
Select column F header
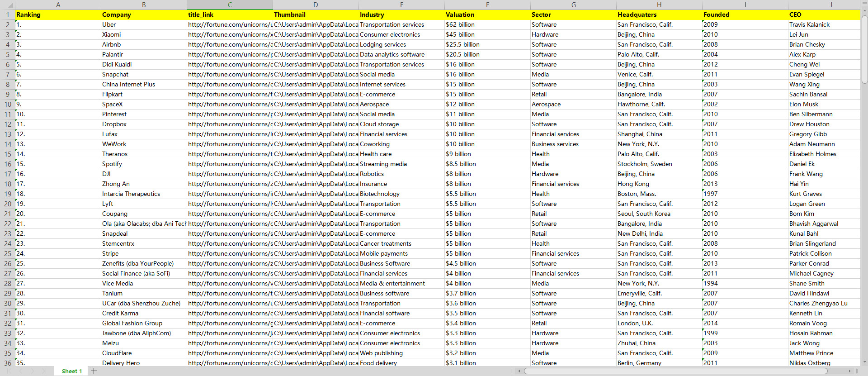pos(487,5)
